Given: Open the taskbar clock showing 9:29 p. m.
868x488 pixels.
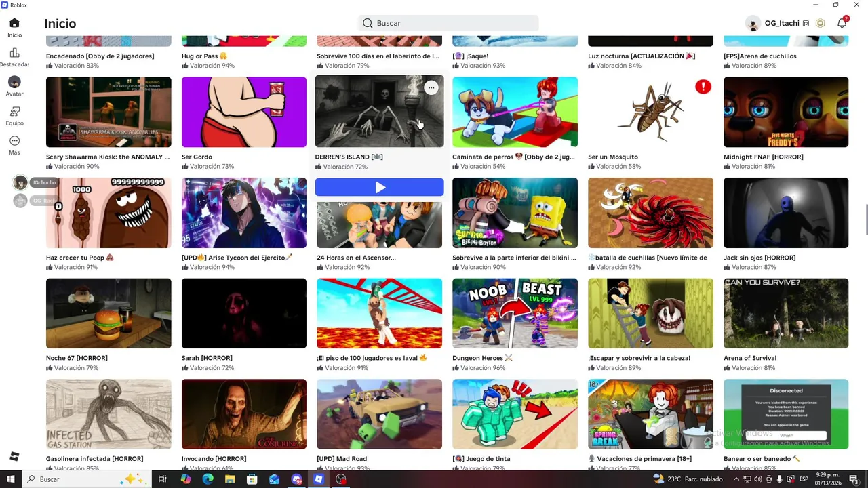Looking at the screenshot, I should [x=827, y=479].
